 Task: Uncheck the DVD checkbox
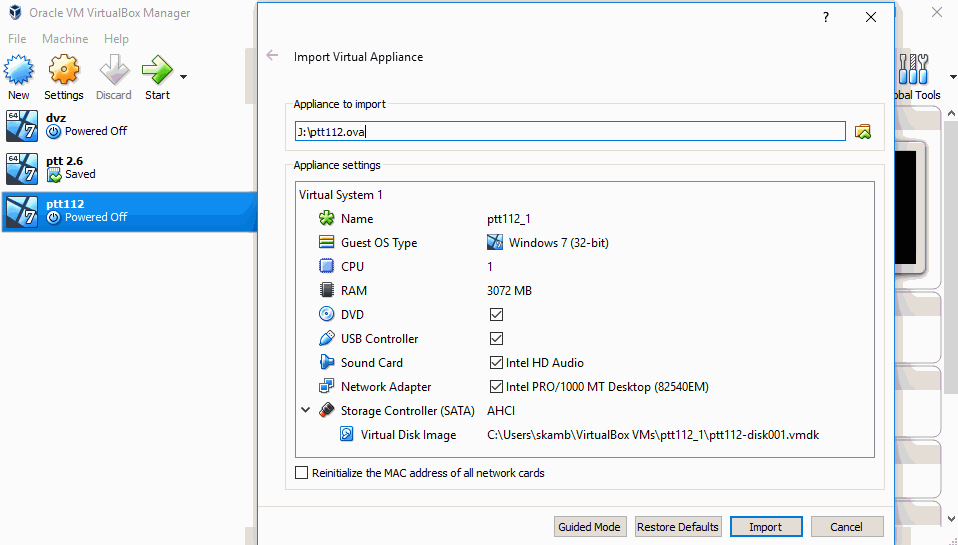click(496, 314)
